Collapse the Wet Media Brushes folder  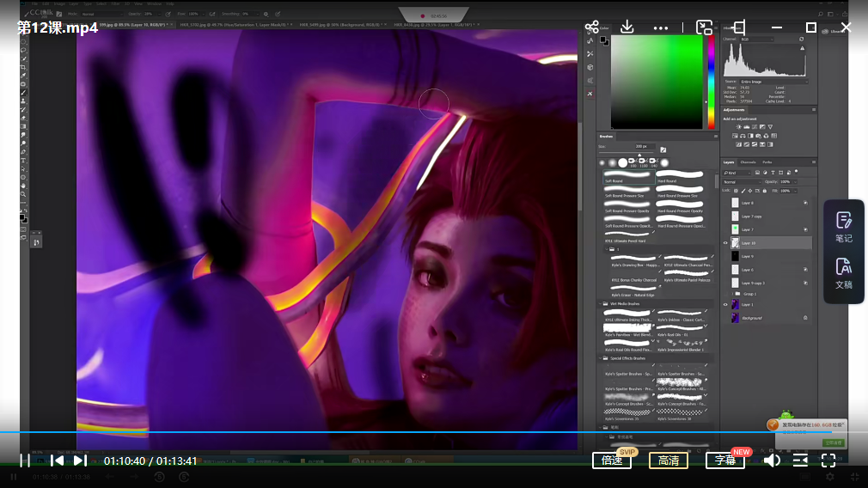pyautogui.click(x=601, y=304)
